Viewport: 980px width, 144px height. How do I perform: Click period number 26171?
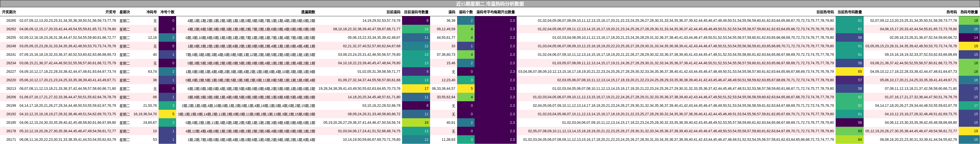11,139
